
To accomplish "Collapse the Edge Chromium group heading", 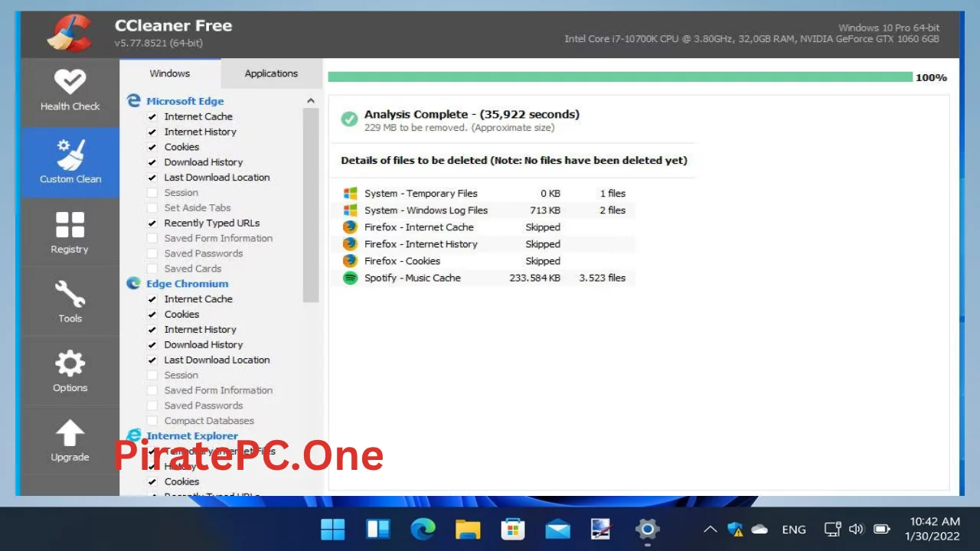I will coord(188,283).
